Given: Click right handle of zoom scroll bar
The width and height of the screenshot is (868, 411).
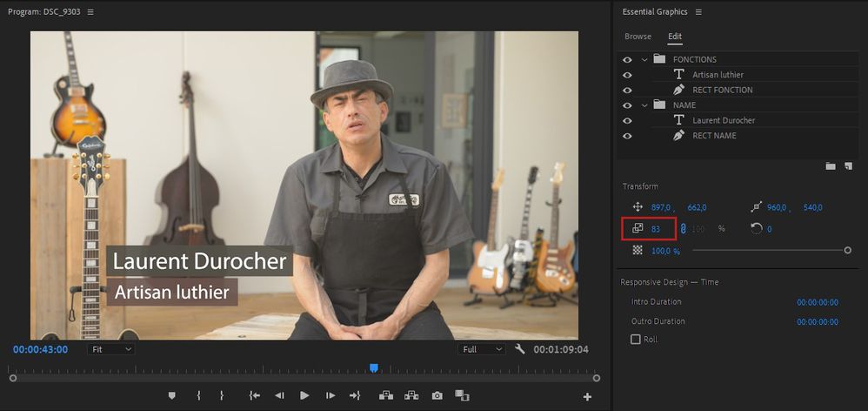Looking at the screenshot, I should click(x=596, y=378).
